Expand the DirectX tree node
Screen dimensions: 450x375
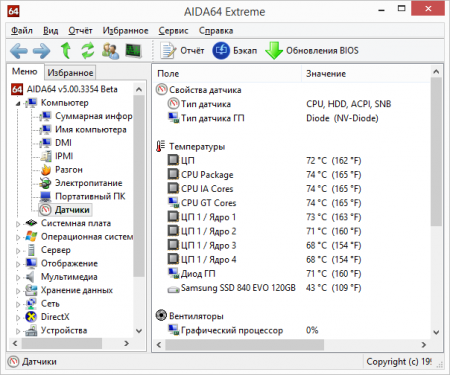click(x=18, y=318)
